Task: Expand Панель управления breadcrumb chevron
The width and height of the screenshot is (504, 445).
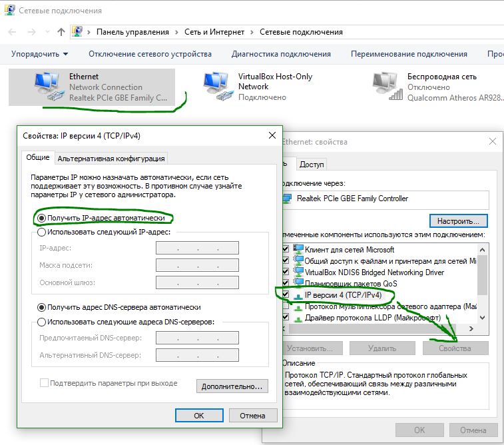Action: pyautogui.click(x=177, y=32)
